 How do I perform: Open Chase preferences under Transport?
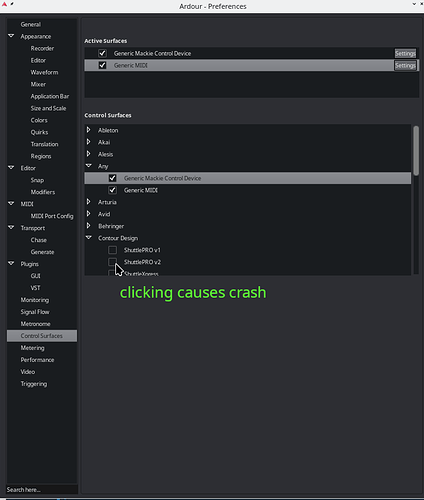[x=39, y=240]
